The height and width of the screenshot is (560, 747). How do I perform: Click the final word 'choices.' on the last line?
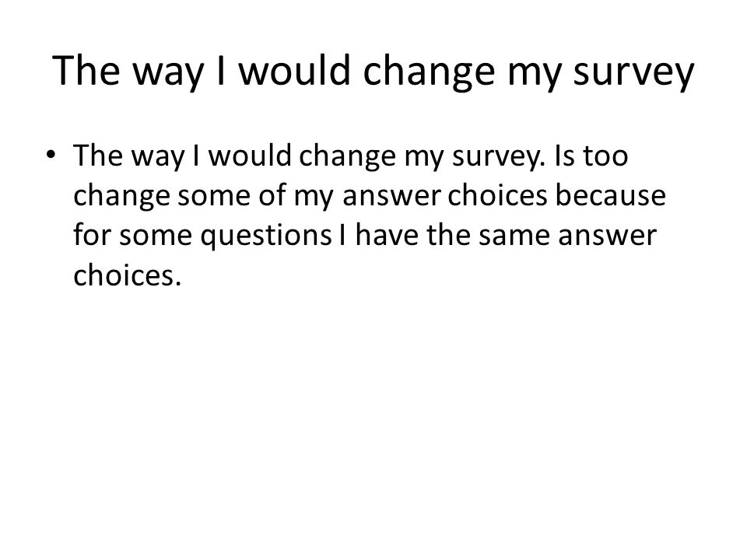click(x=127, y=275)
